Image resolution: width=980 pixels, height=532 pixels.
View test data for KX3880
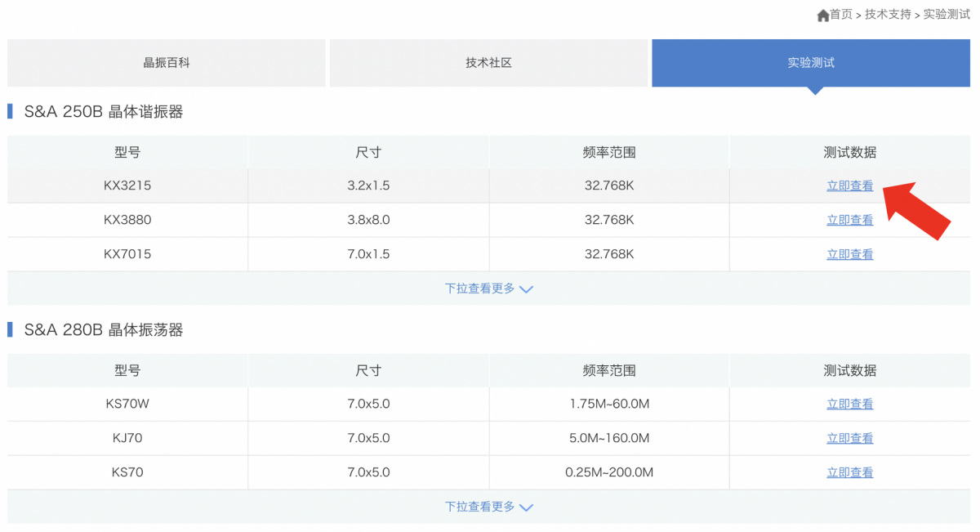point(849,220)
